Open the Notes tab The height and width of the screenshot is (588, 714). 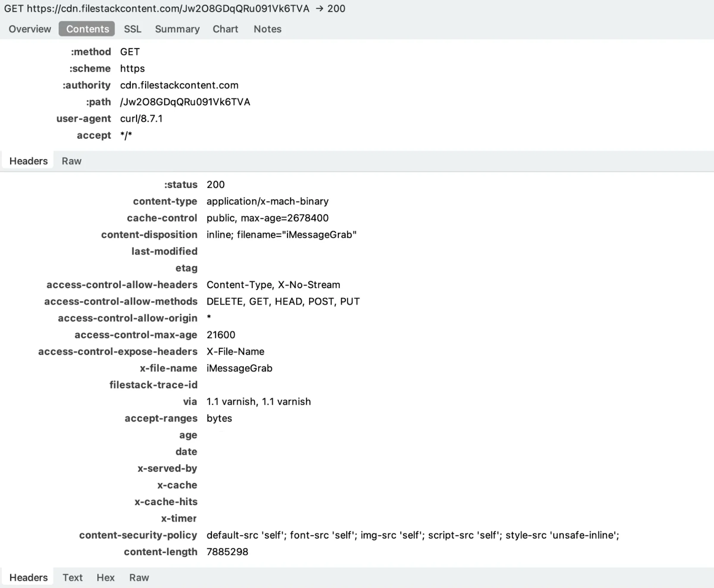coord(267,29)
